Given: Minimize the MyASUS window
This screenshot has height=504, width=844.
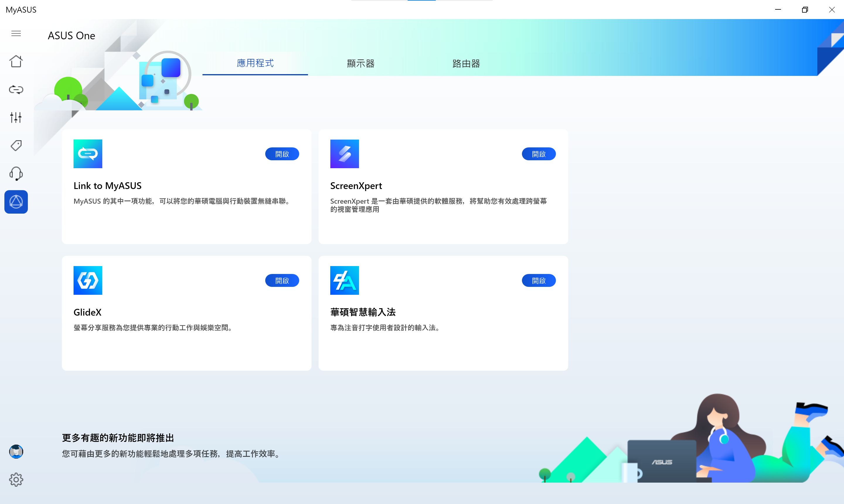Looking at the screenshot, I should 778,9.
